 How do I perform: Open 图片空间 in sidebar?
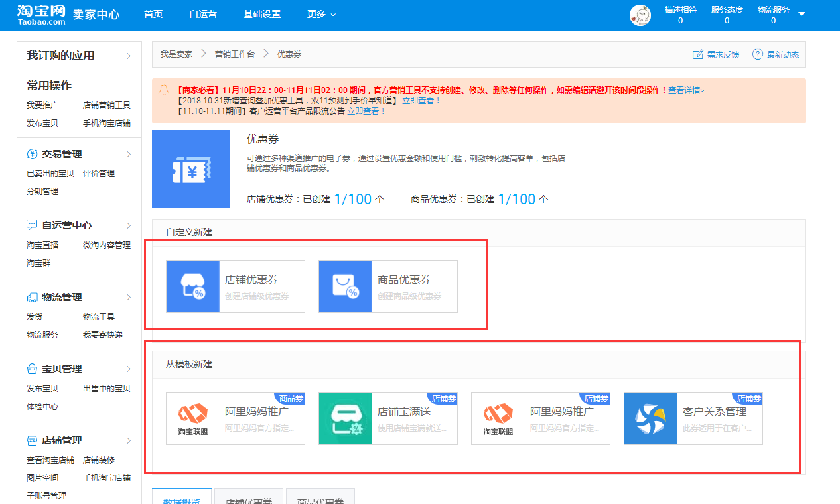coord(42,477)
